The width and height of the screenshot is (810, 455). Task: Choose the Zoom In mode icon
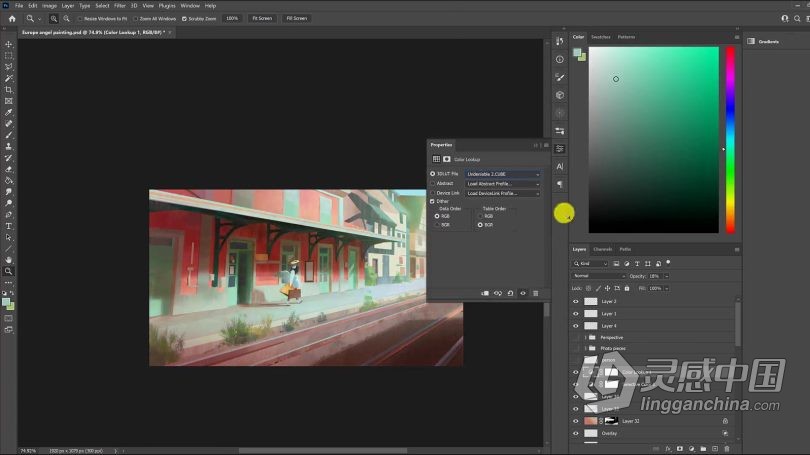pos(54,19)
